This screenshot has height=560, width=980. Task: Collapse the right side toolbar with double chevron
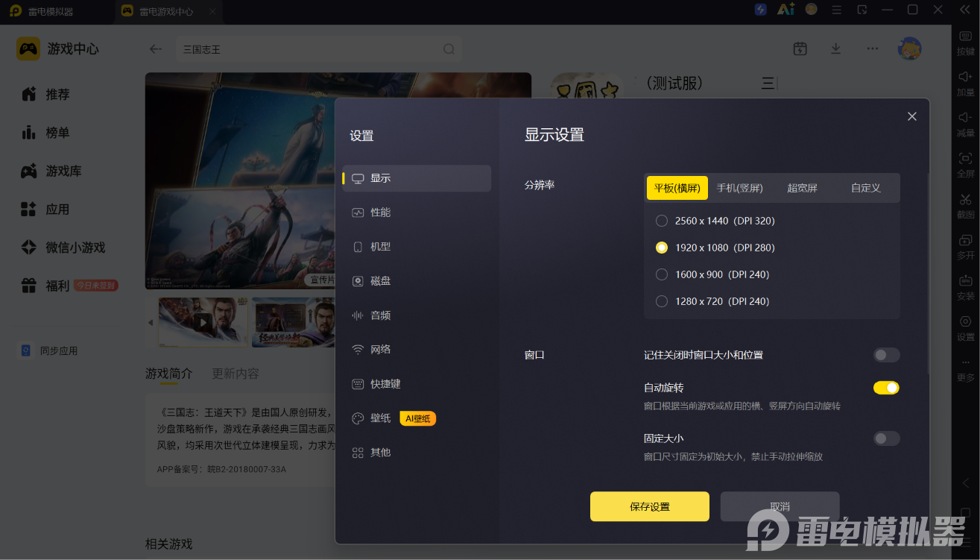(x=965, y=10)
